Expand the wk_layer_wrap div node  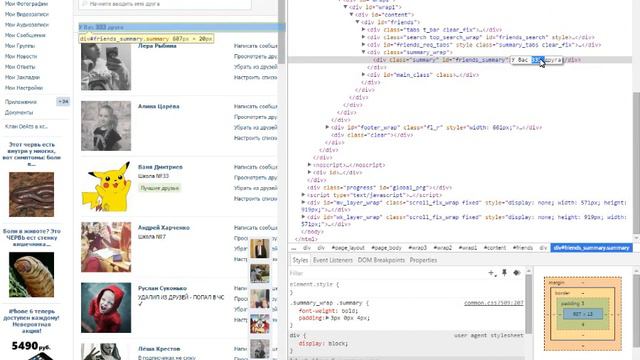point(303,217)
